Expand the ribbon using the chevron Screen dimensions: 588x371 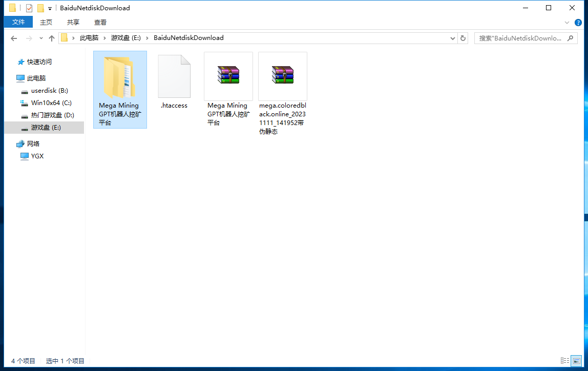pyautogui.click(x=566, y=23)
